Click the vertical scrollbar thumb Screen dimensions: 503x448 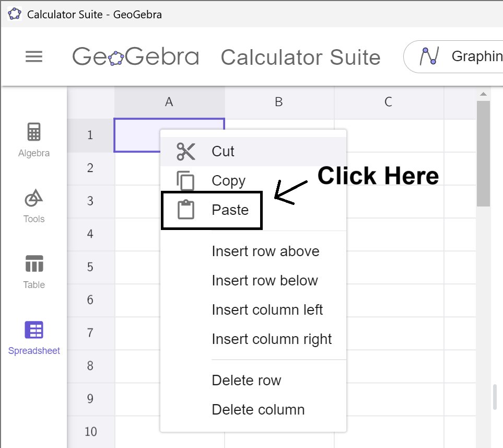coord(483,154)
